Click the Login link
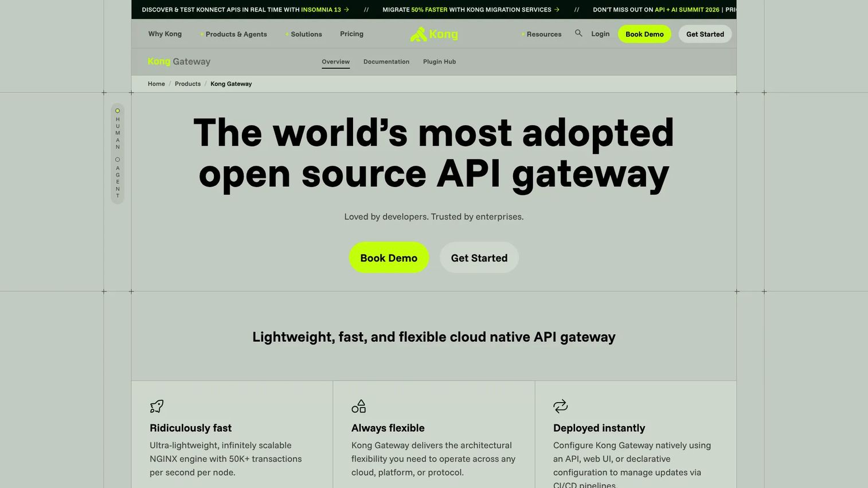The height and width of the screenshot is (488, 868). [600, 34]
